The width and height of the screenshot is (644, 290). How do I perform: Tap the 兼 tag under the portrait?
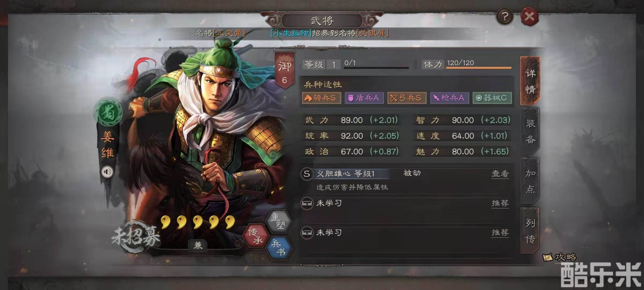click(x=198, y=245)
